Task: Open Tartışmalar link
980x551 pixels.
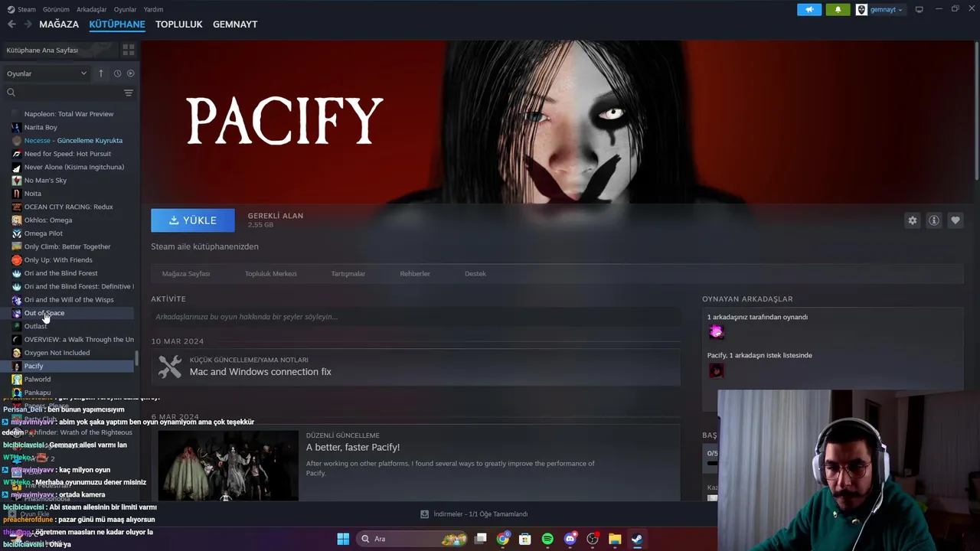Action: click(x=348, y=273)
